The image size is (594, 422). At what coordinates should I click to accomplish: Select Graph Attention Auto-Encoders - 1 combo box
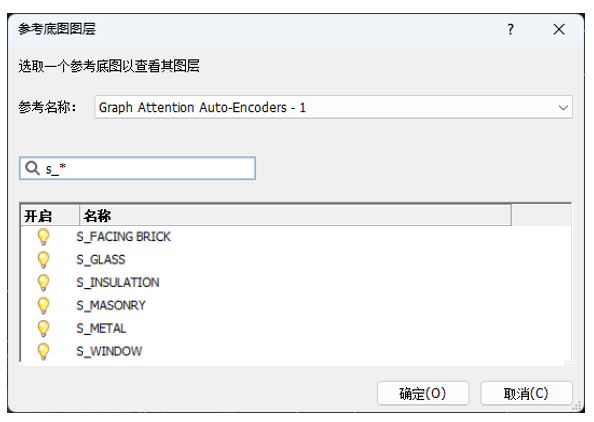(x=333, y=108)
